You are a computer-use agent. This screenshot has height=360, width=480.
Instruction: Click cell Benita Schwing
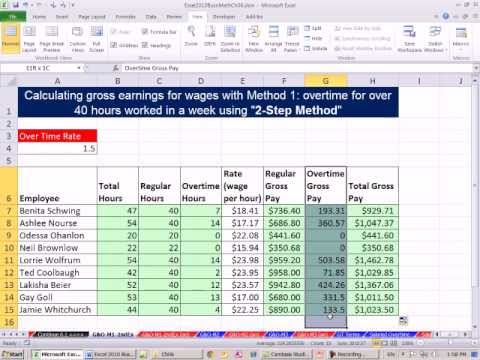coord(57,211)
